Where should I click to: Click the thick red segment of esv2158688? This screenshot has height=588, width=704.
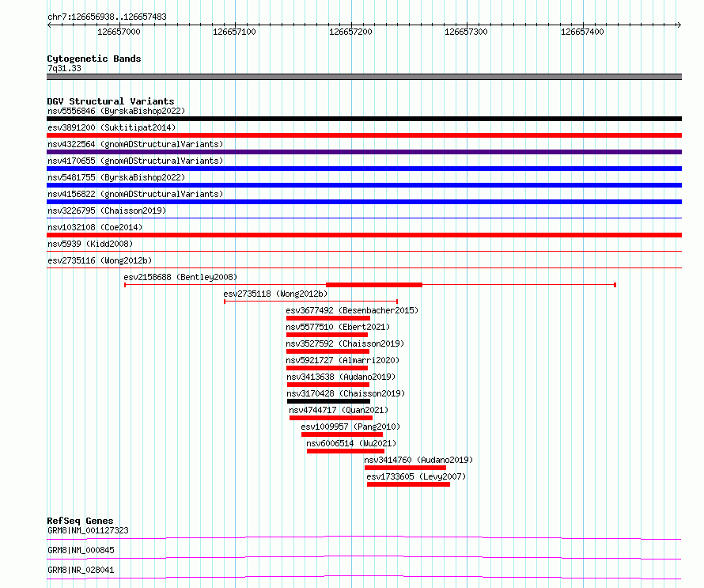click(x=374, y=285)
